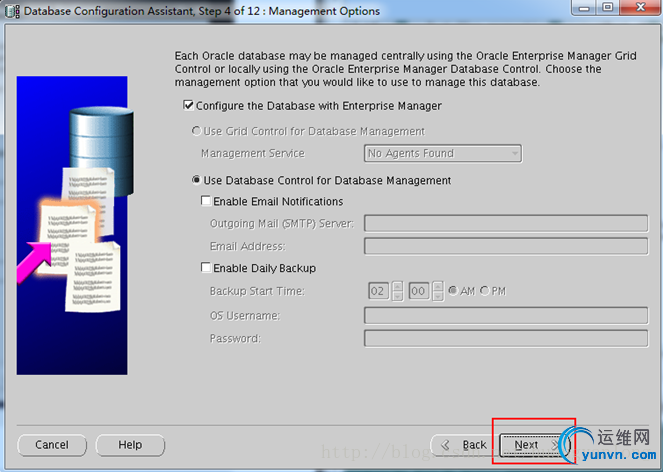Decrease backup minute with down arrow
This screenshot has height=472, width=663.
(438, 296)
